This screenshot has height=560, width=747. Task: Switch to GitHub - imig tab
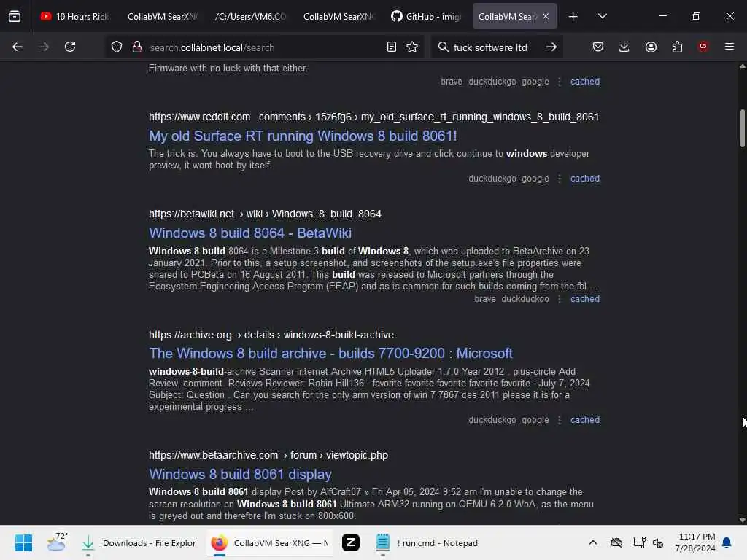pos(427,16)
